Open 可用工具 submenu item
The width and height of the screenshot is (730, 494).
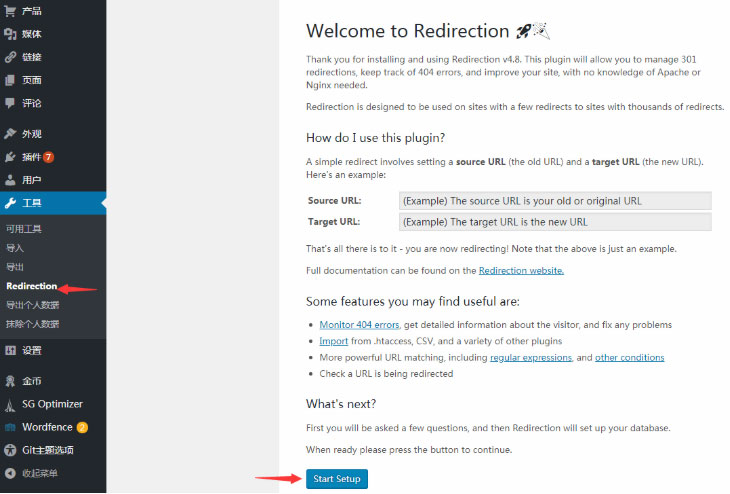pos(24,229)
